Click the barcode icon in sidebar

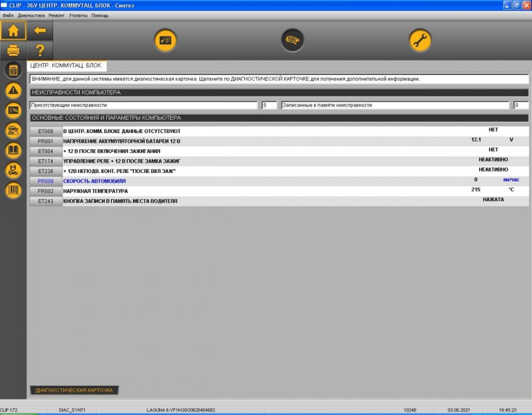[13, 190]
